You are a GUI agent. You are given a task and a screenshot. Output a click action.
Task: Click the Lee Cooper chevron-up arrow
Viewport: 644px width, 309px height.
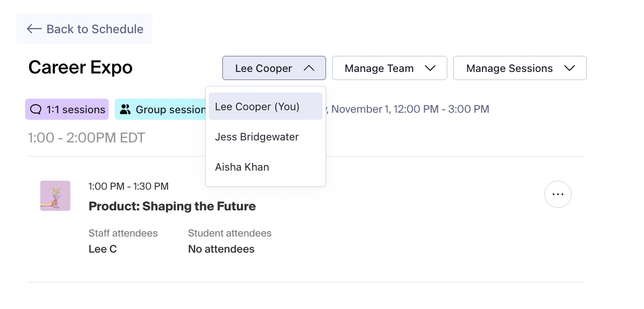point(309,68)
